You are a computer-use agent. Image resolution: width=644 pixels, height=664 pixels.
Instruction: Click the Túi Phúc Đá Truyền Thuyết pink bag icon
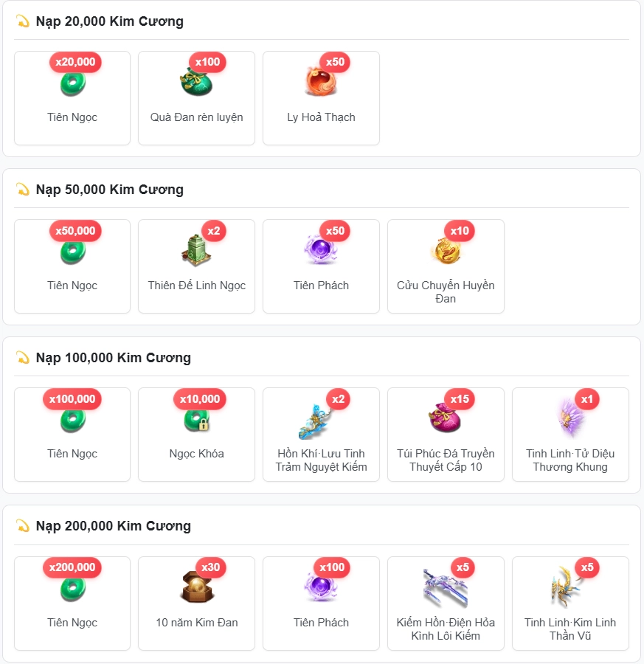tap(445, 418)
